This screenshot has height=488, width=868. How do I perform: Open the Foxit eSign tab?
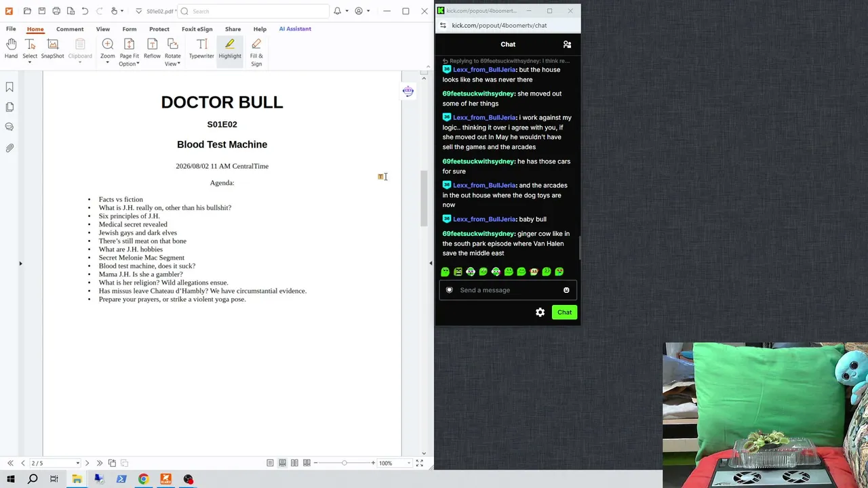[197, 29]
